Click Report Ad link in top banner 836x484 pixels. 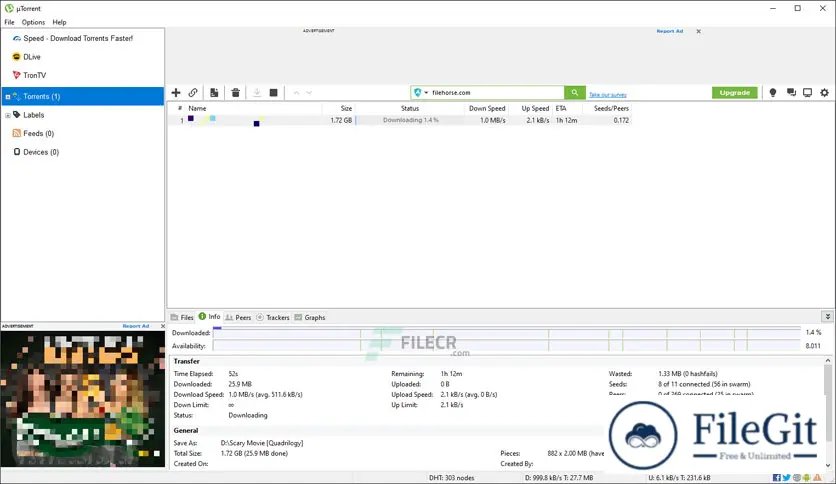tap(670, 31)
